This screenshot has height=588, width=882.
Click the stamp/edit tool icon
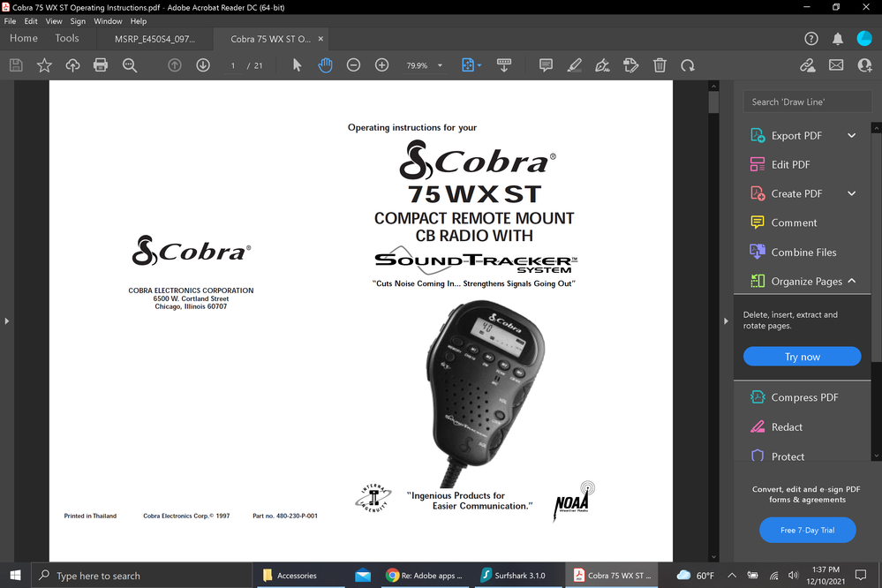631,65
